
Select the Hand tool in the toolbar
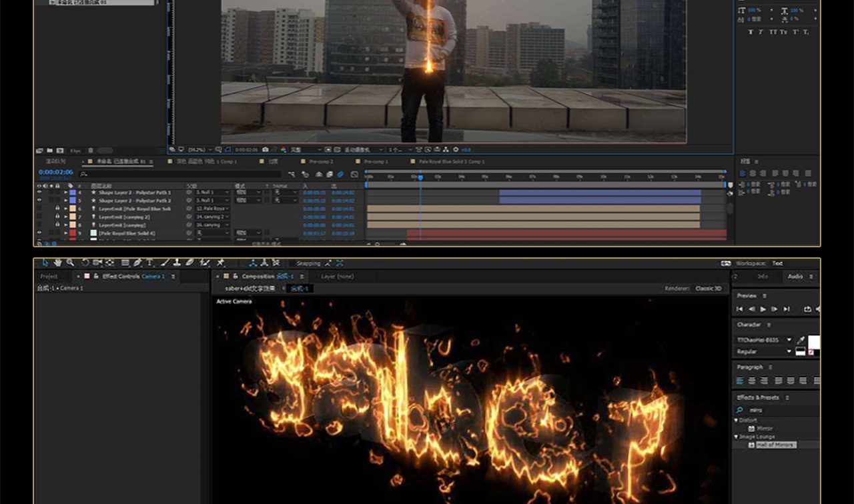[x=58, y=263]
